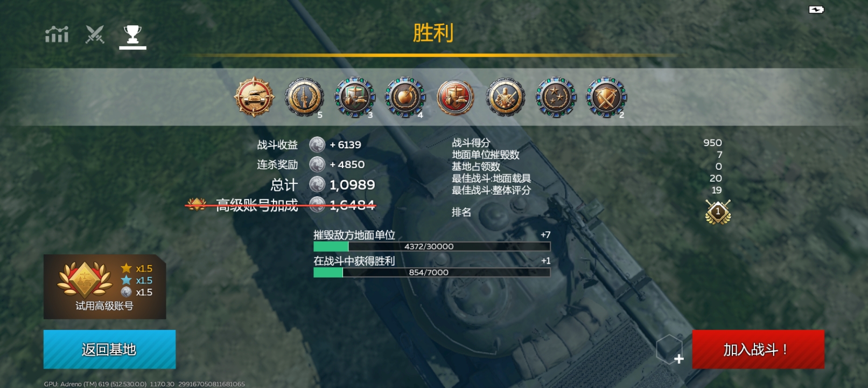The image size is (868, 388).
Task: Click the 在战斗中获得胜利 progress bar
Action: click(432, 272)
